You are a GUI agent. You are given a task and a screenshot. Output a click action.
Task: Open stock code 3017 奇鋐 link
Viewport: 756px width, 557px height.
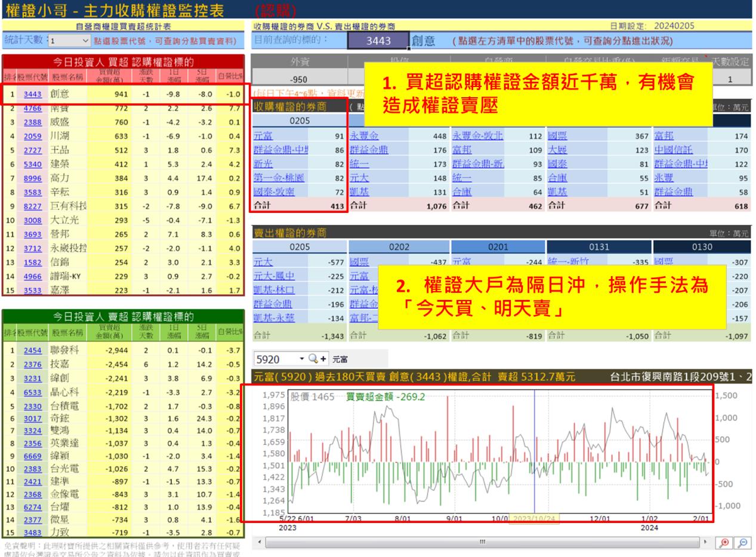pyautogui.click(x=32, y=419)
